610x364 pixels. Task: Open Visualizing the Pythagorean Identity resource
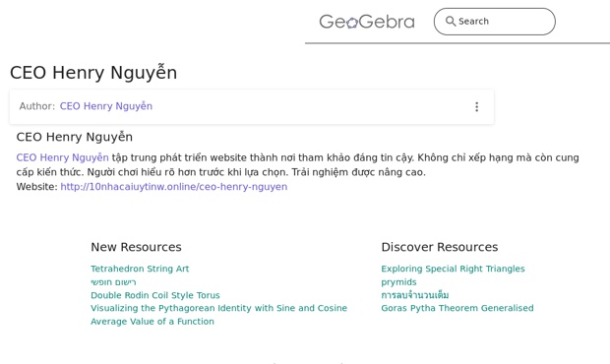click(x=218, y=308)
